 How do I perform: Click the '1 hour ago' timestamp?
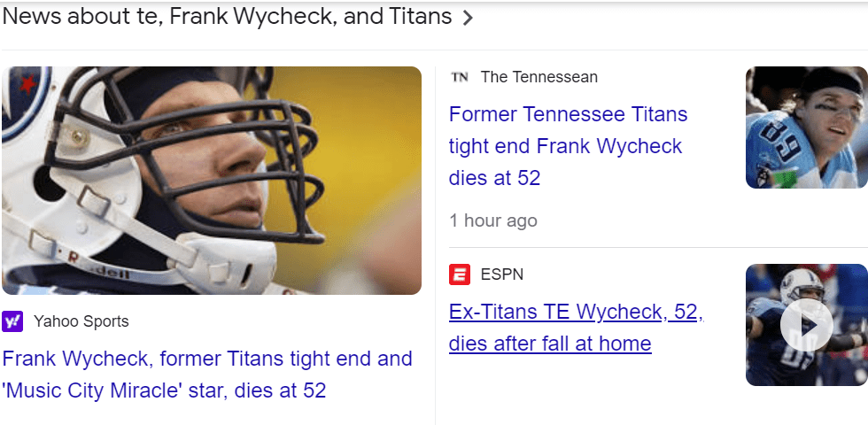tap(492, 220)
